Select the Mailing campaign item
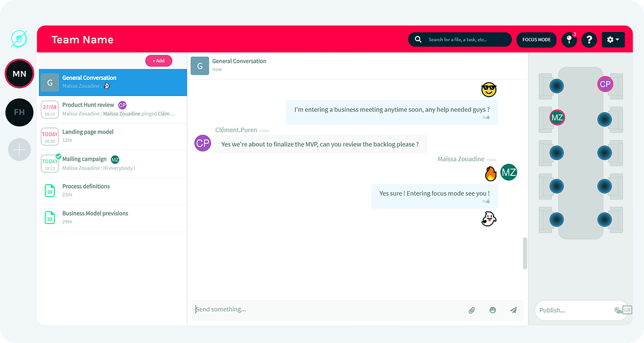 tap(113, 163)
